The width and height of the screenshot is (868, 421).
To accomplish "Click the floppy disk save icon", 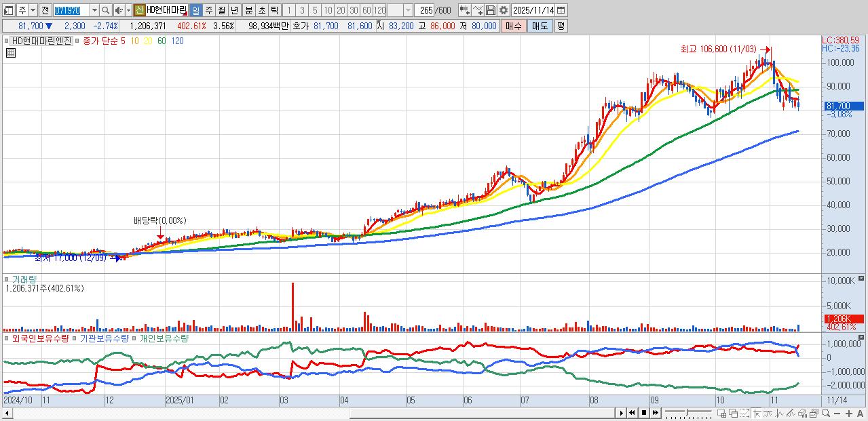I will click(491, 10).
